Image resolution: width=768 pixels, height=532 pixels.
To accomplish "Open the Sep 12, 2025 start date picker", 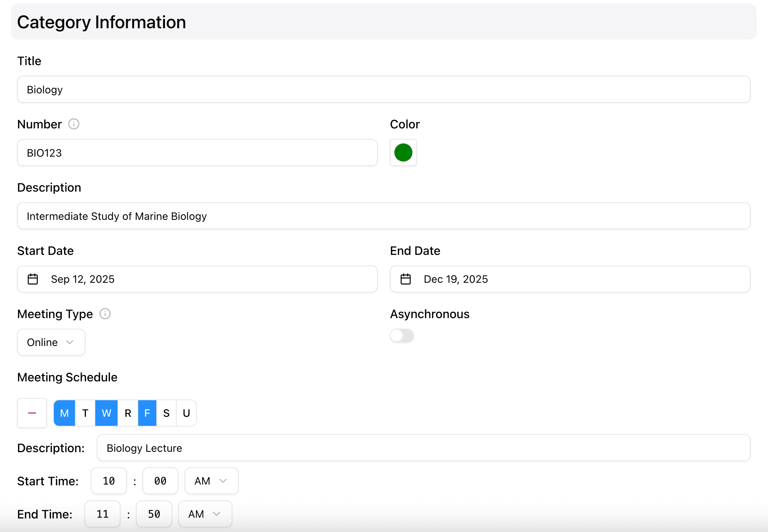I will 197,279.
